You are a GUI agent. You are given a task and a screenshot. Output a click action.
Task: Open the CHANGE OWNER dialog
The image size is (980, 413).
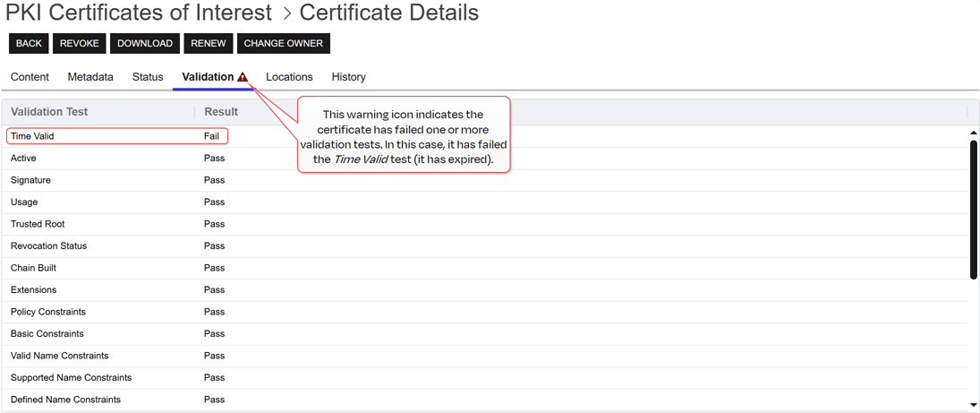pyautogui.click(x=283, y=43)
